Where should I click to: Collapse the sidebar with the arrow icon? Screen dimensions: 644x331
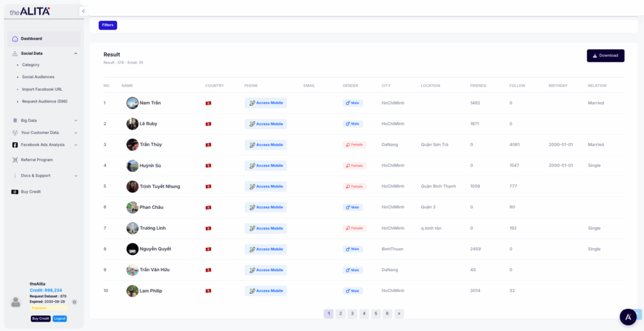pyautogui.click(x=83, y=11)
